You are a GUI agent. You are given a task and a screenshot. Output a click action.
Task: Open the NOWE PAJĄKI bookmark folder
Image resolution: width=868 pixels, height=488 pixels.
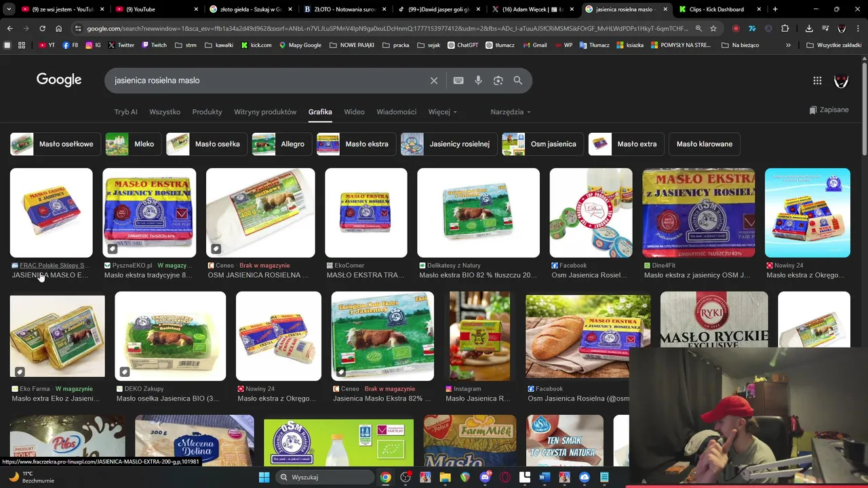pyautogui.click(x=353, y=45)
